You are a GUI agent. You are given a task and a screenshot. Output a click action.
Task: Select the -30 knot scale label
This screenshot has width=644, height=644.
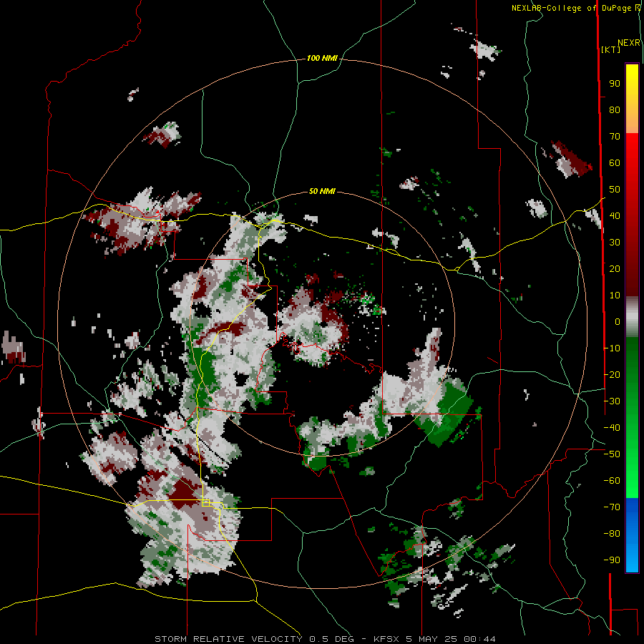coord(612,401)
